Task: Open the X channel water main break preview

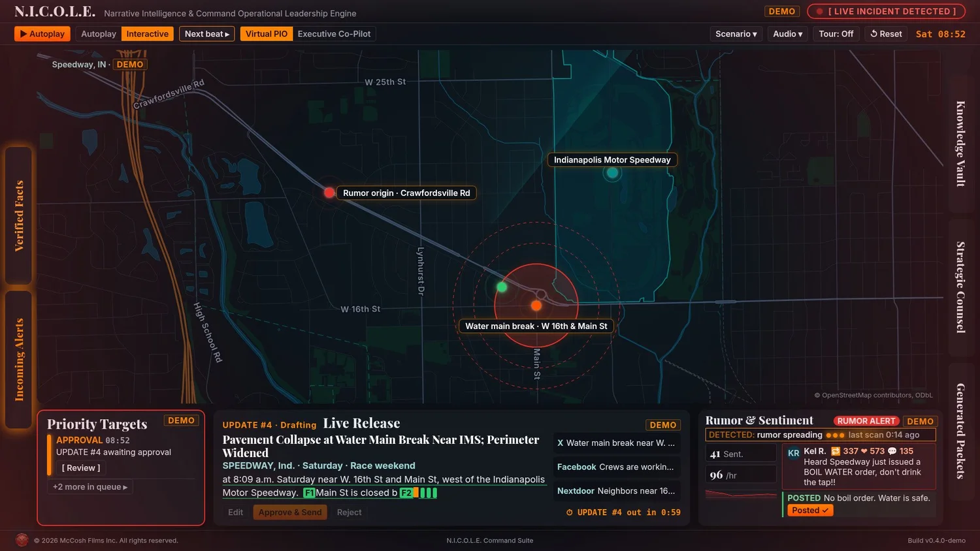Action: click(616, 443)
